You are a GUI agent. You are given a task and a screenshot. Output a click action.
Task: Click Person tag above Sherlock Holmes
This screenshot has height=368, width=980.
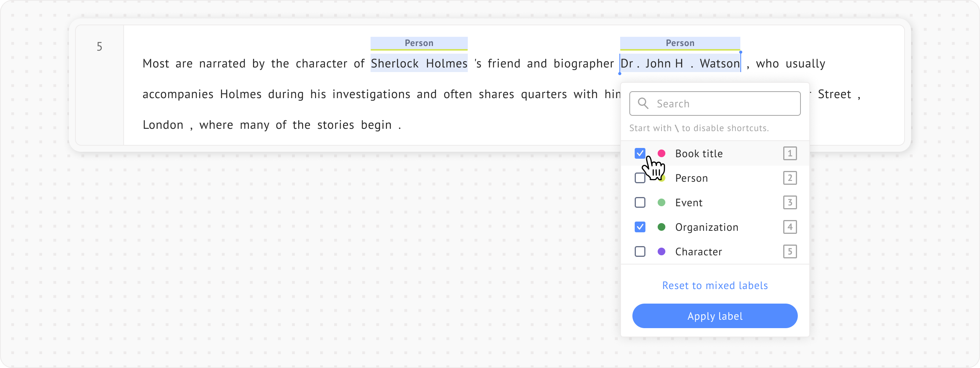pos(419,43)
